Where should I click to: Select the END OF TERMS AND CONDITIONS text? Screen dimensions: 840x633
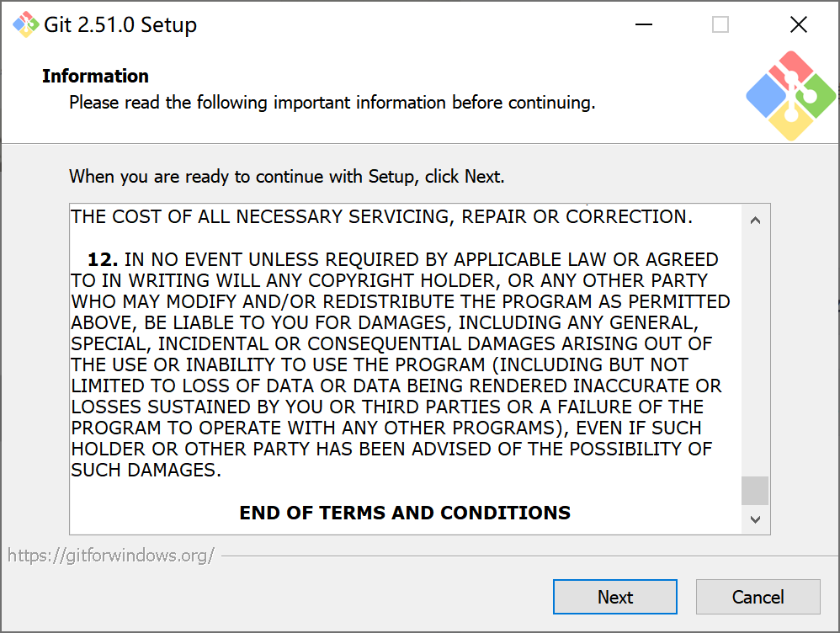tap(404, 512)
